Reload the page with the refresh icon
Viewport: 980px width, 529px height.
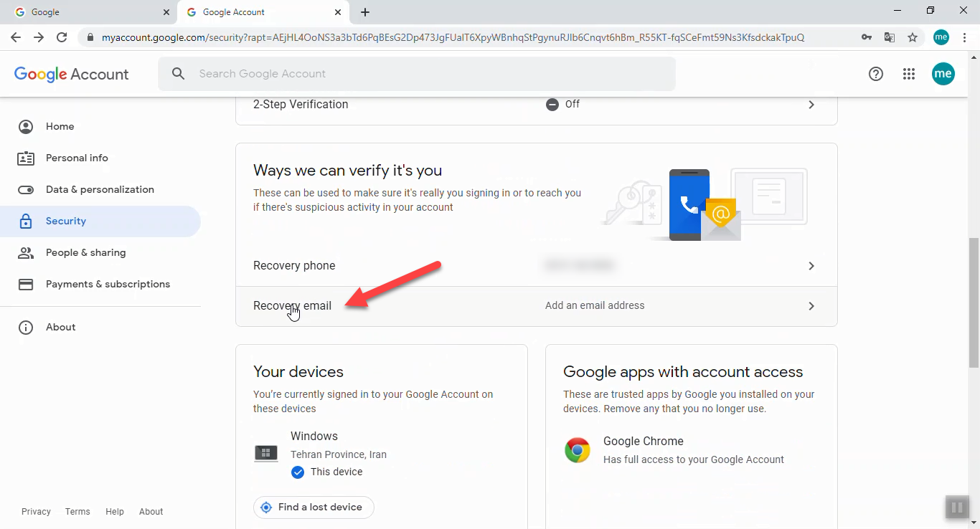(63, 37)
